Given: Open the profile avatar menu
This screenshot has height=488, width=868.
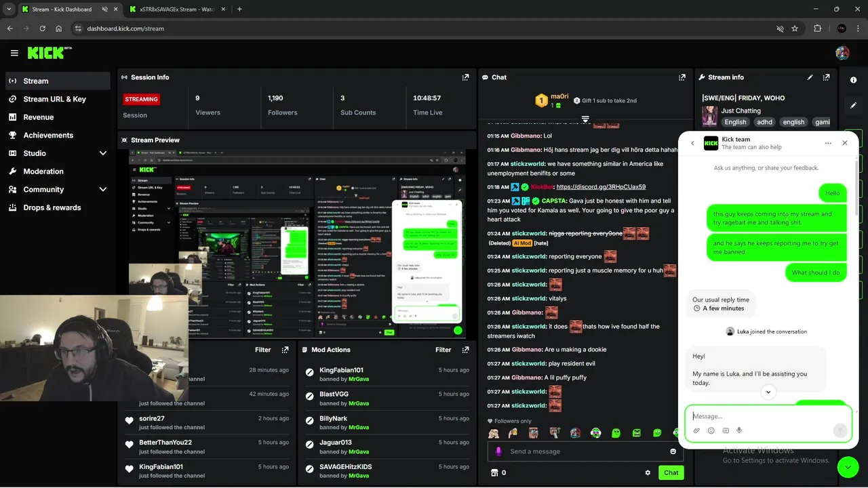Looking at the screenshot, I should coord(842,53).
